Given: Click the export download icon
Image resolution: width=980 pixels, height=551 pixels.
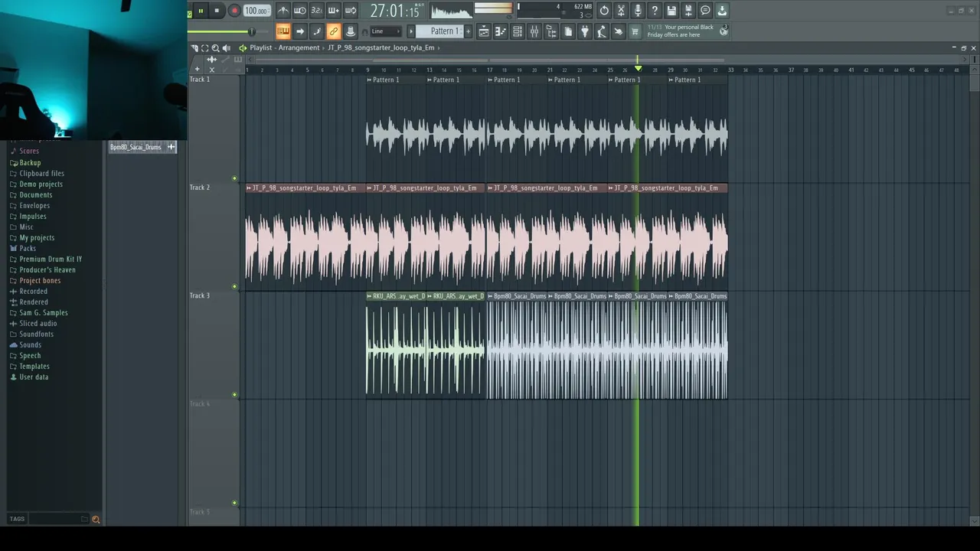Looking at the screenshot, I should click(x=722, y=11).
